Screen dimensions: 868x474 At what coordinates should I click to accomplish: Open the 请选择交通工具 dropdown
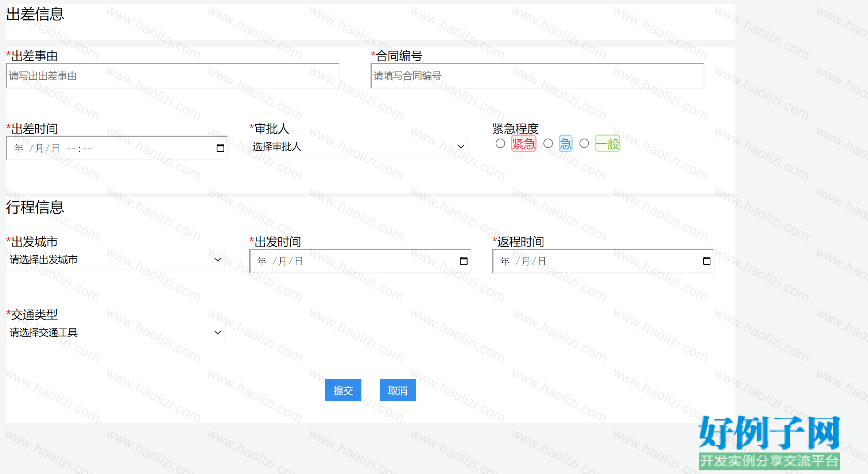(115, 333)
